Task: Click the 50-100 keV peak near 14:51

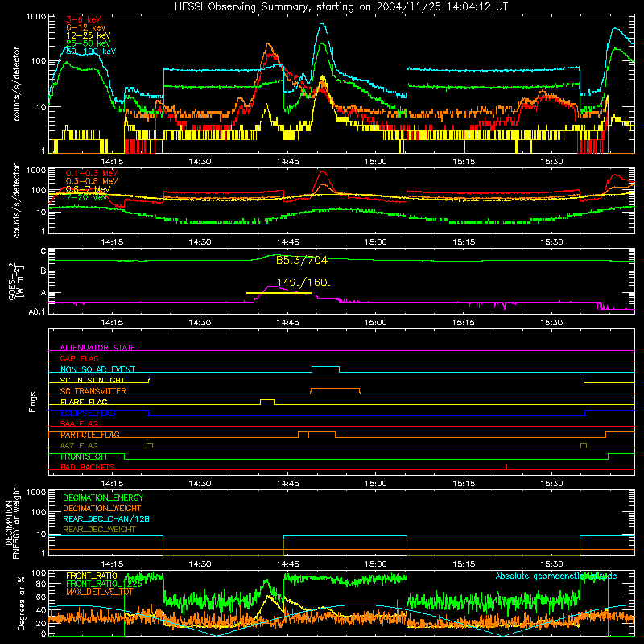Action: click(x=323, y=25)
